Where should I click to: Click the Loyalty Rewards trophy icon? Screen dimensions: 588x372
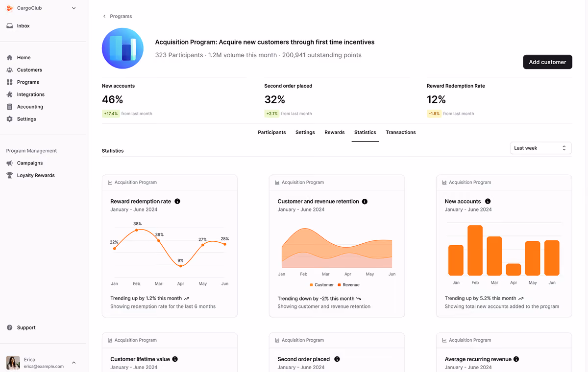tap(9, 175)
